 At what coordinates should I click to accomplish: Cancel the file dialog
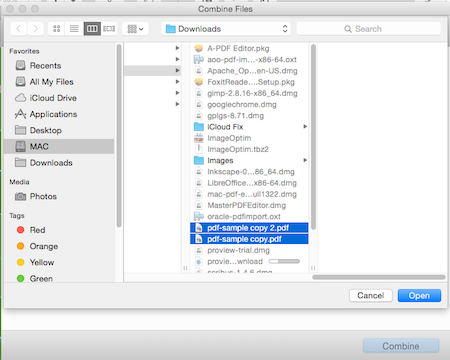tap(371, 296)
